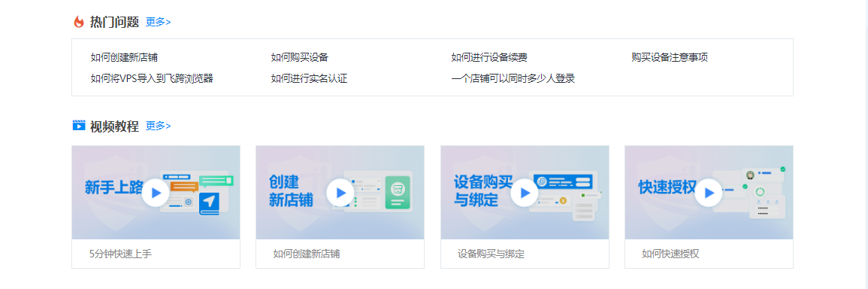Open question 一个店铺可以同时多少人登录
The width and height of the screenshot is (868, 289).
coord(513,78)
